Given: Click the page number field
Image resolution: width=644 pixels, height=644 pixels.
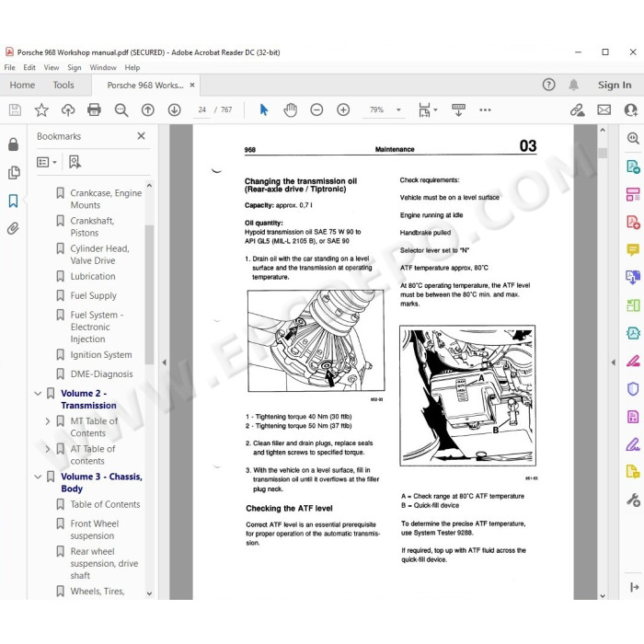Looking at the screenshot, I should pos(202,109).
